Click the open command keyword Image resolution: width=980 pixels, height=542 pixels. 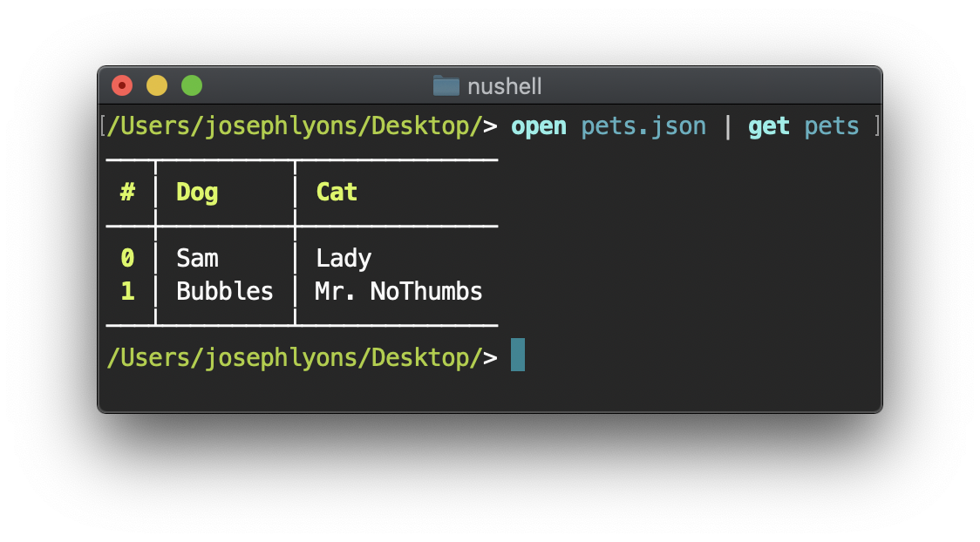coord(538,125)
